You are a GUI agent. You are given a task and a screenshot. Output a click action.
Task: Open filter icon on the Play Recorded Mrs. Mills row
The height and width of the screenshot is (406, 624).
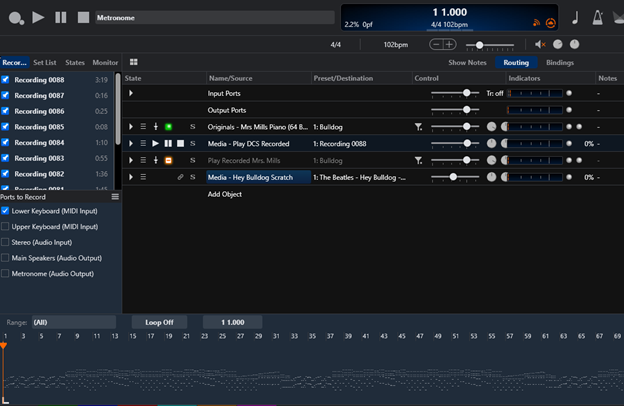418,160
